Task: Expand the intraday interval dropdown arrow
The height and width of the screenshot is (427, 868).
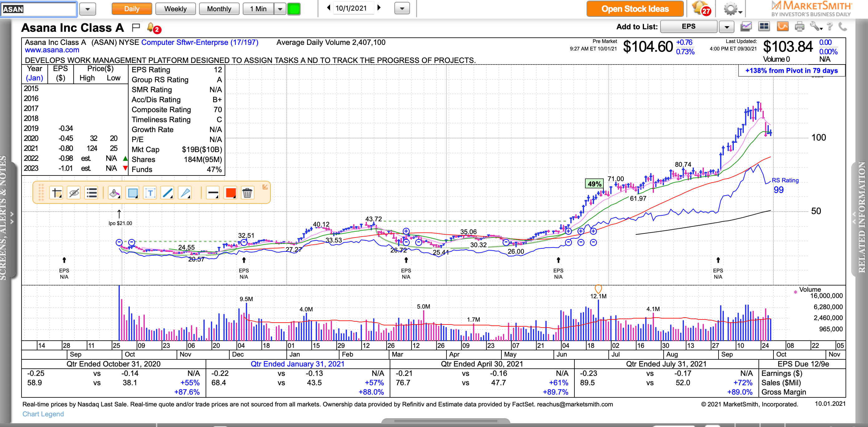Action: pos(280,9)
